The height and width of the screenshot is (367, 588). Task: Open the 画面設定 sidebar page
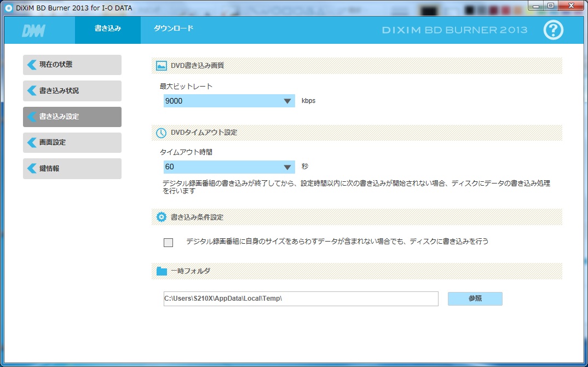(72, 142)
